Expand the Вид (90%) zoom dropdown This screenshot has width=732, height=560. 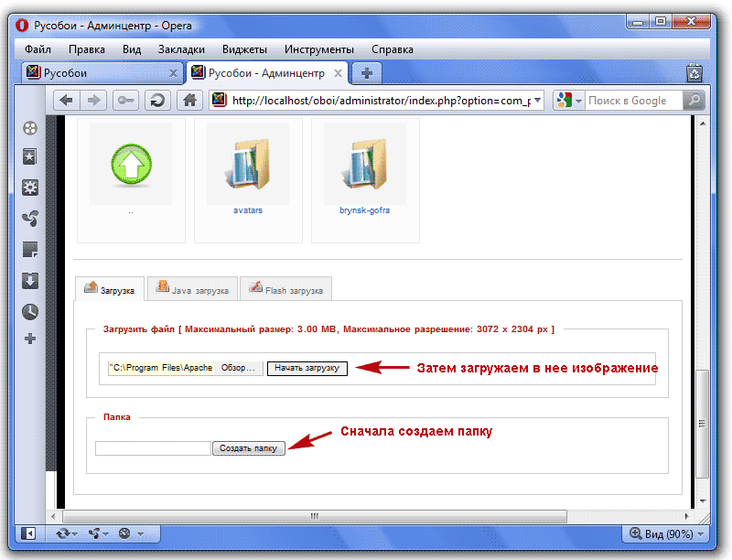[x=666, y=533]
